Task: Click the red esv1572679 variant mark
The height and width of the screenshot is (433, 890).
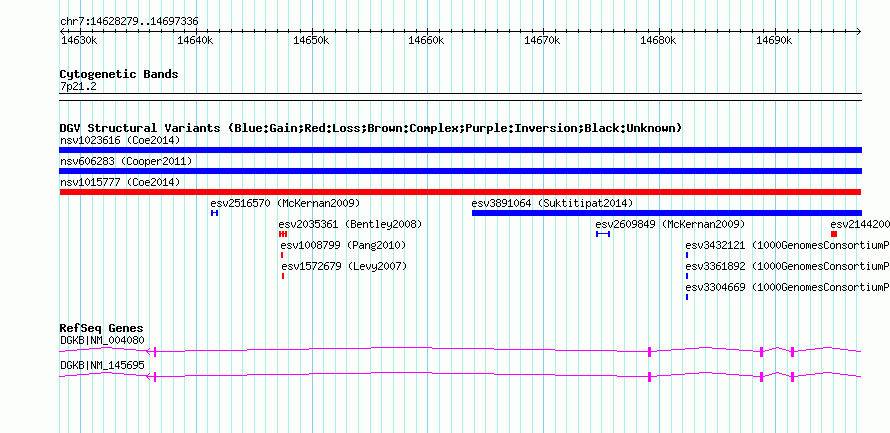Action: click(283, 276)
